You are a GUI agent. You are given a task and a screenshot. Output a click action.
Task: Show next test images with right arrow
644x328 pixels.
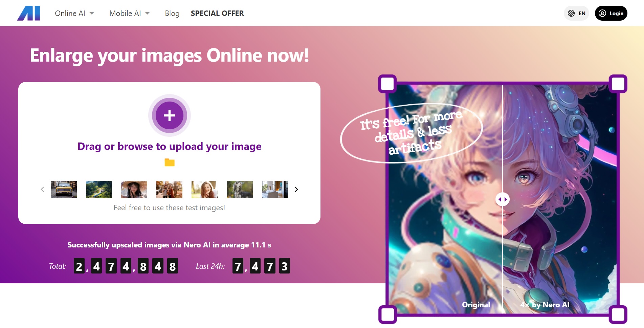[296, 189]
